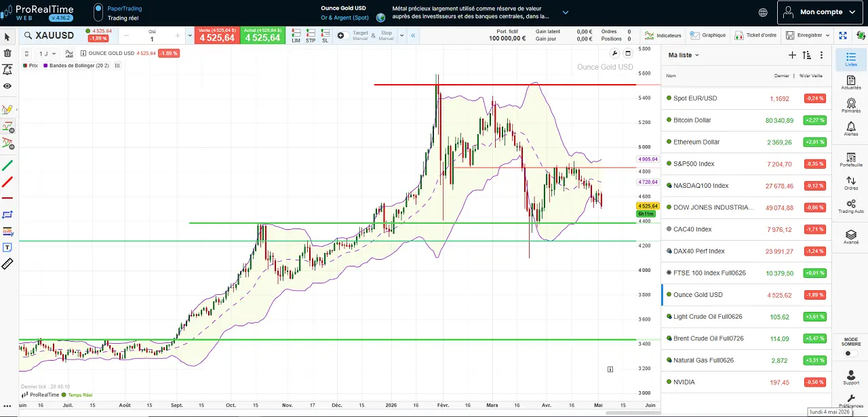Open the Enregistrer dropdown
This screenshot has height=417, width=868.
(x=808, y=35)
